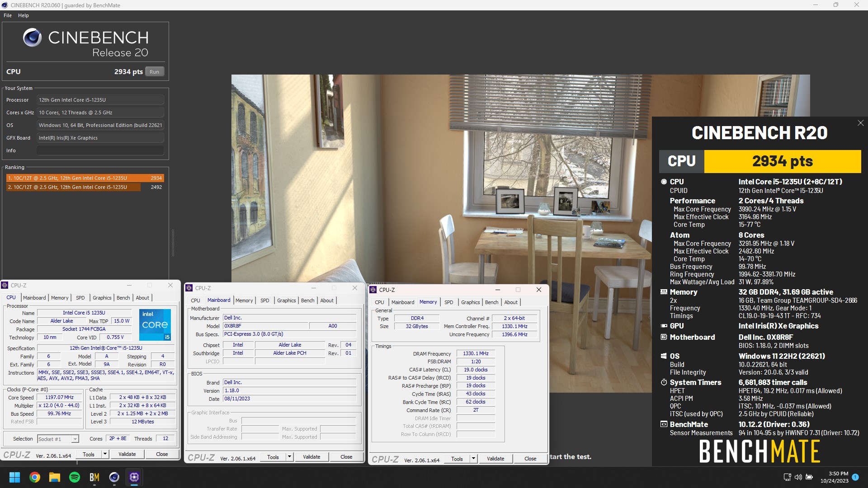This screenshot has height=488, width=868.
Task: Select ranking entry with 2934 score
Action: [x=85, y=178]
